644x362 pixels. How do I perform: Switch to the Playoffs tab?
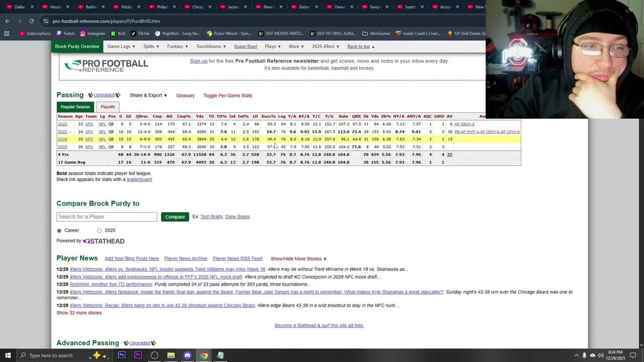108,107
